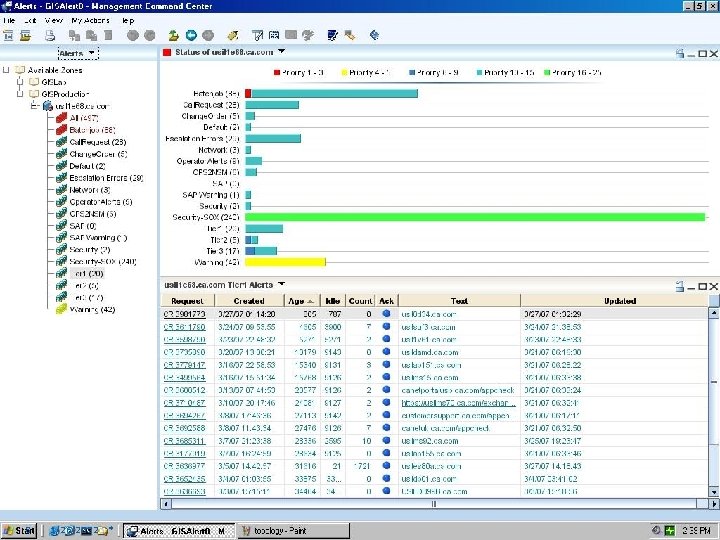Select OperatorAlerts (6) in the tree

pyautogui.click(x=101, y=202)
